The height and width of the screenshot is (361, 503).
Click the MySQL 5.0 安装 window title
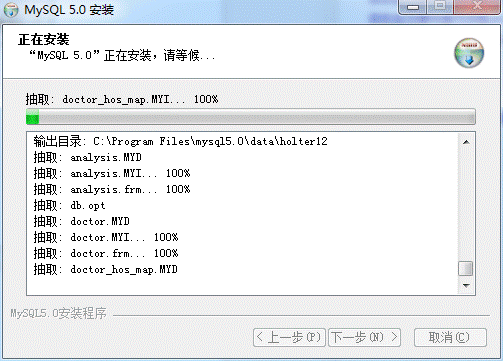pos(69,10)
